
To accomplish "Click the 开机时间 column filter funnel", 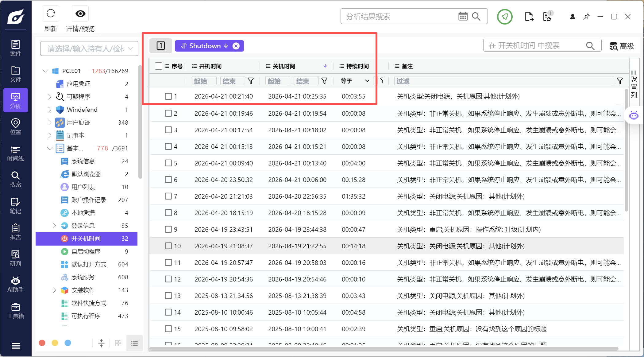I will click(x=251, y=81).
